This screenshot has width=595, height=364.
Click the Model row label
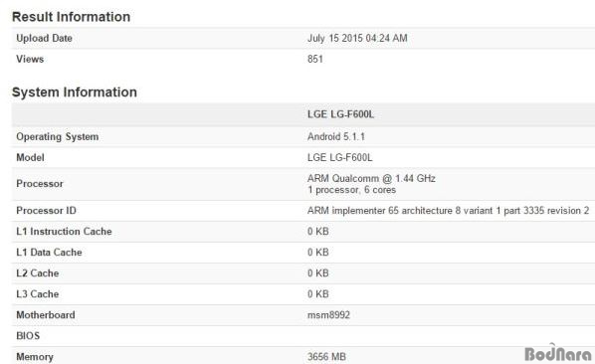click(30, 158)
